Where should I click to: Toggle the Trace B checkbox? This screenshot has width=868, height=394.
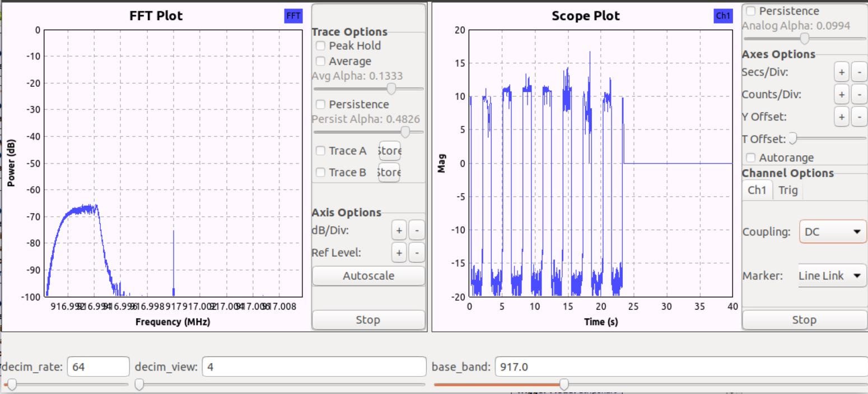(x=321, y=173)
